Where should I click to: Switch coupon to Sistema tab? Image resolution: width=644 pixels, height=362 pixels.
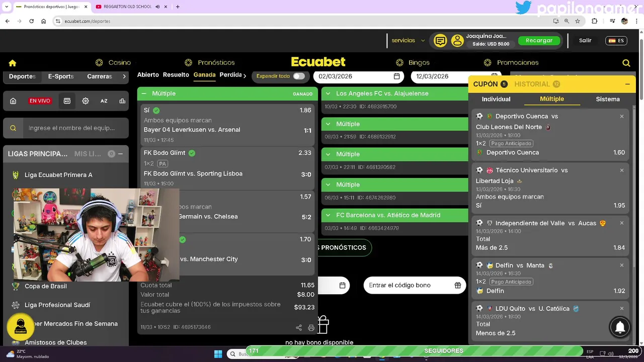point(608,99)
